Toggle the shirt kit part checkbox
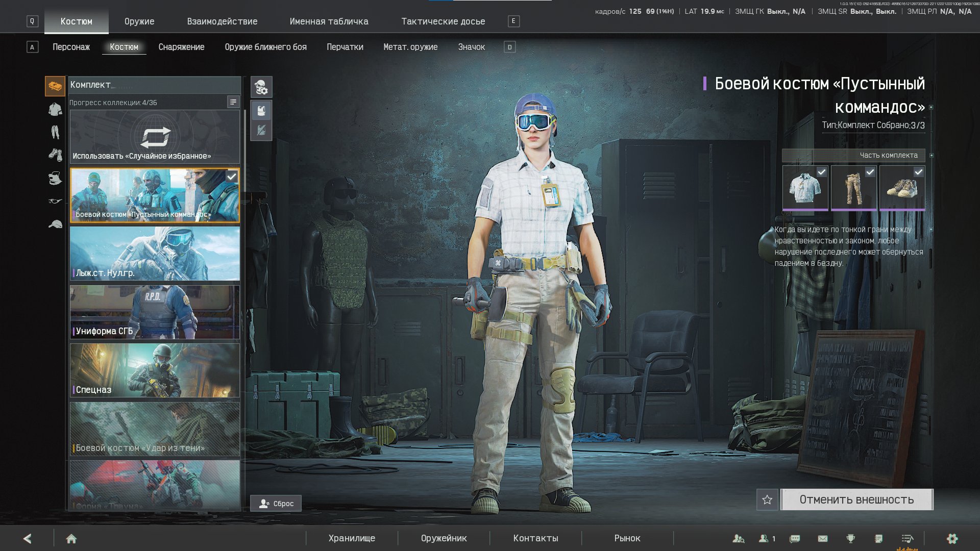 pyautogui.click(x=821, y=172)
